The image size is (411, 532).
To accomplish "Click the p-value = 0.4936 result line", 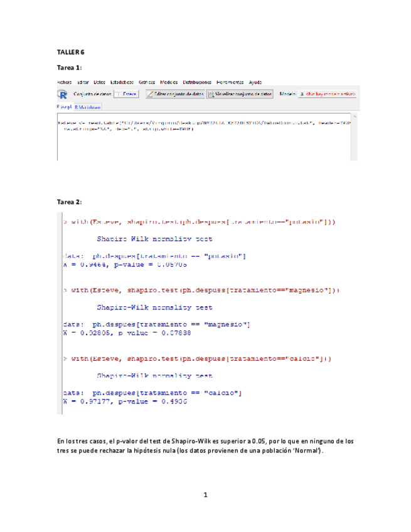I will [125, 402].
